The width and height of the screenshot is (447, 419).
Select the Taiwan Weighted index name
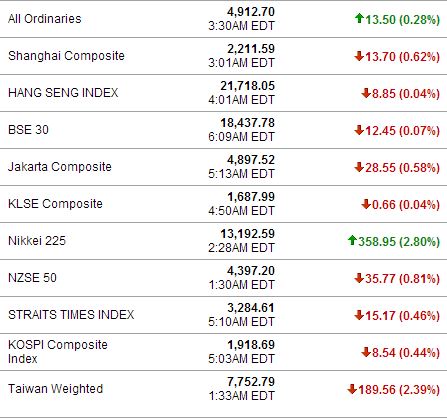click(x=55, y=389)
